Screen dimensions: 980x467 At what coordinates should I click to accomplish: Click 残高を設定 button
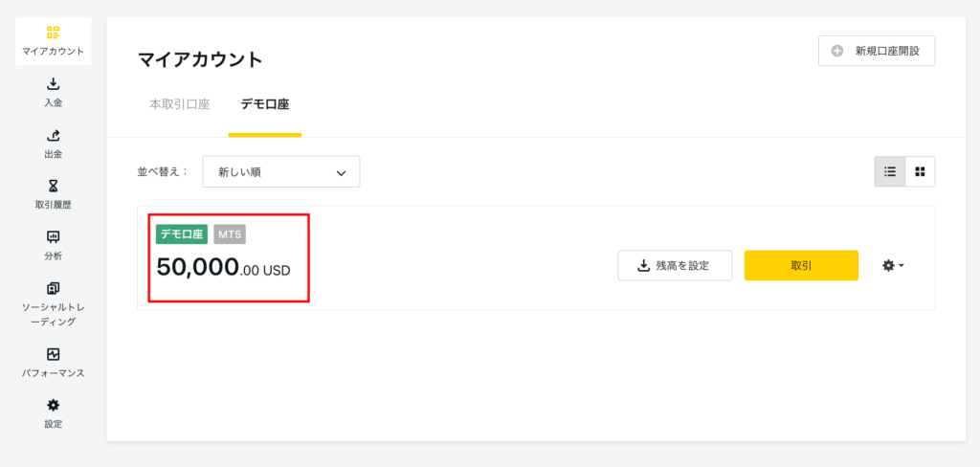coord(675,266)
